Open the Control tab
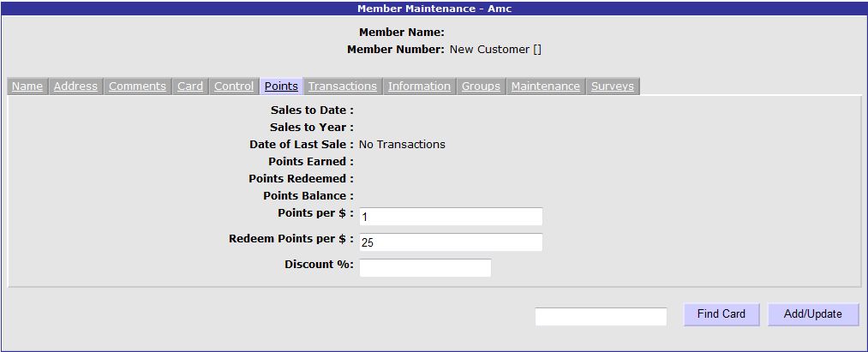Viewport: 868px width, 352px height. [234, 87]
